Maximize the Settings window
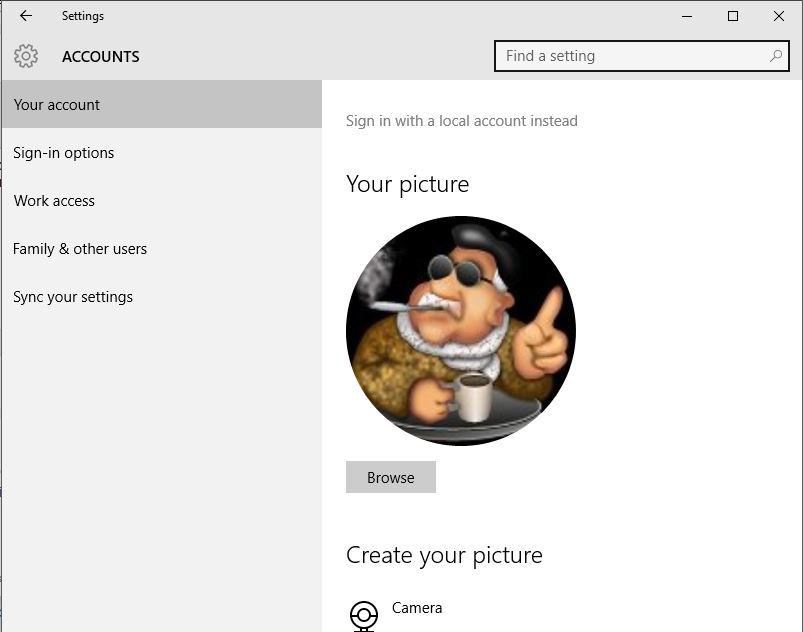 point(733,16)
